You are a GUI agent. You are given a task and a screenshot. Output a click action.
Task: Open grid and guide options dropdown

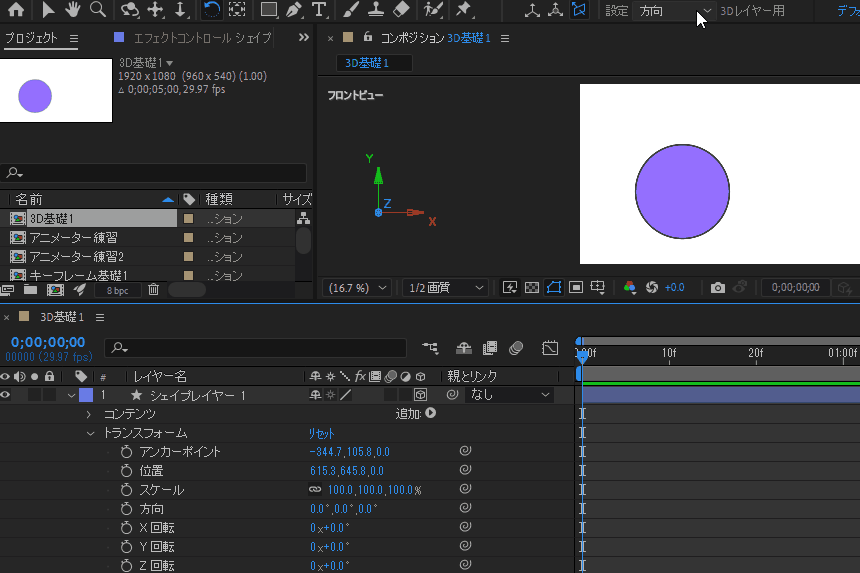(598, 287)
